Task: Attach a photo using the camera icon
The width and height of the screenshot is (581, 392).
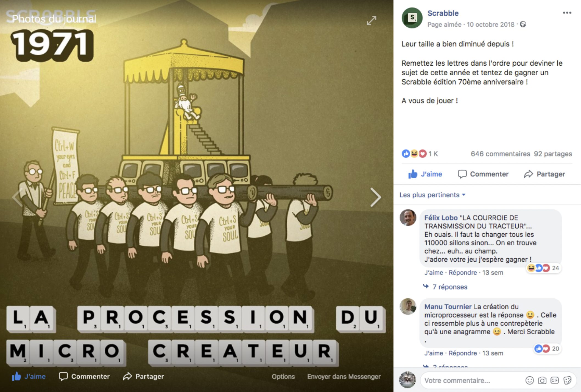Action: point(542,380)
